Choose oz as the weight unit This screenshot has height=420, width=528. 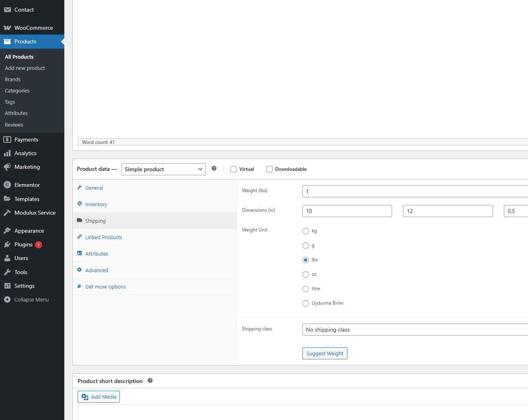306,275
